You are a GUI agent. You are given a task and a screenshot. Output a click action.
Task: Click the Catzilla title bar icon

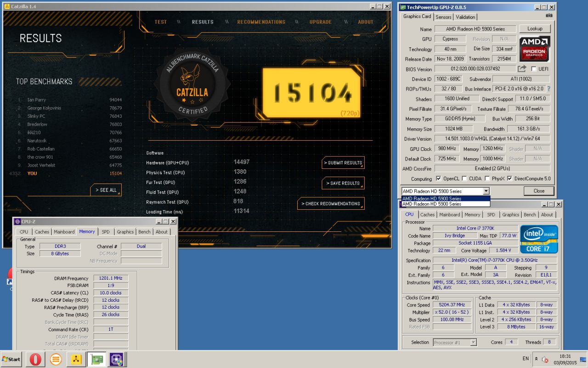[x=7, y=6]
